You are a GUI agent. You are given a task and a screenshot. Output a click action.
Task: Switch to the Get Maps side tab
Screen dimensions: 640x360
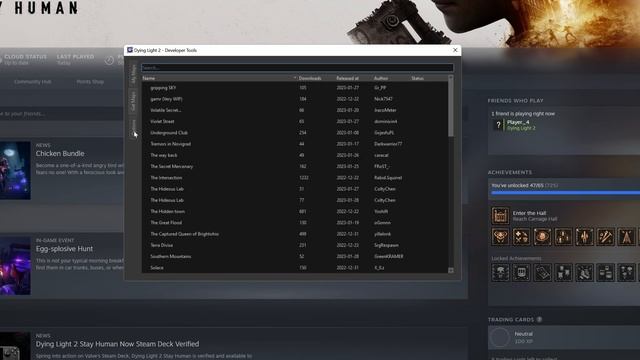pos(133,101)
